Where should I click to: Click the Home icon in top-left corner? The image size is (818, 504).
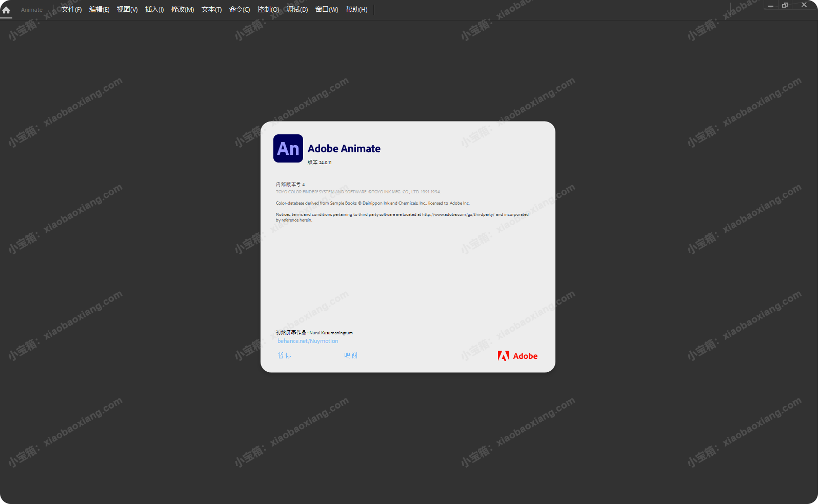click(6, 10)
